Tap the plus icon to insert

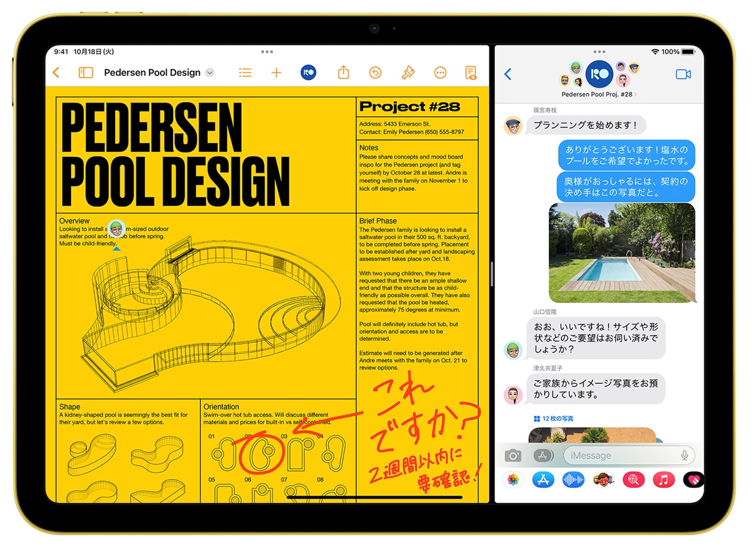[x=276, y=73]
